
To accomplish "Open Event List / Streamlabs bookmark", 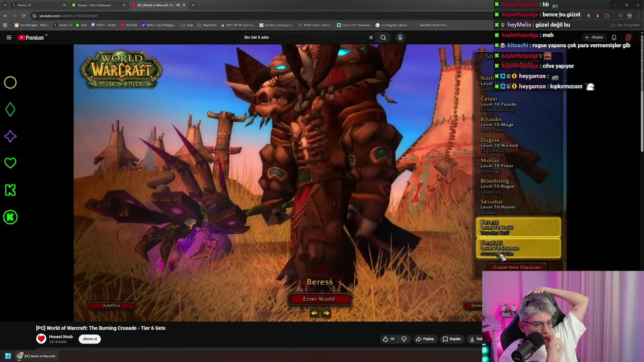I will [354, 25].
